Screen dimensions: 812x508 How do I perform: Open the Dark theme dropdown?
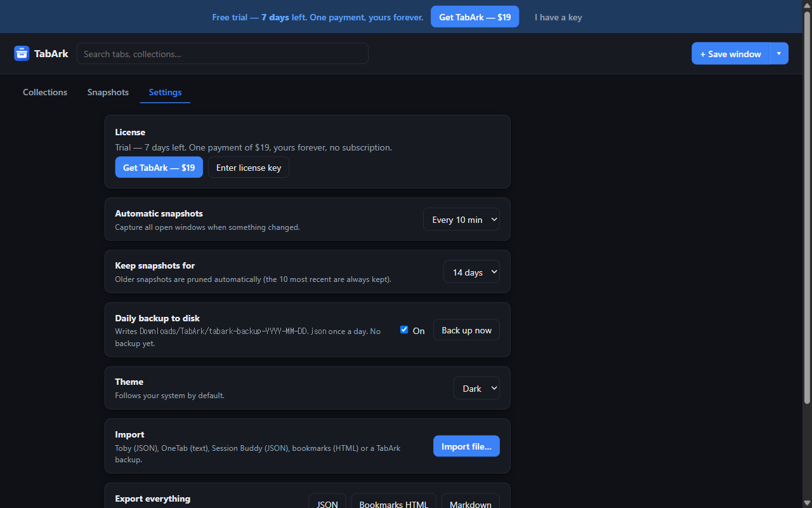pos(476,388)
